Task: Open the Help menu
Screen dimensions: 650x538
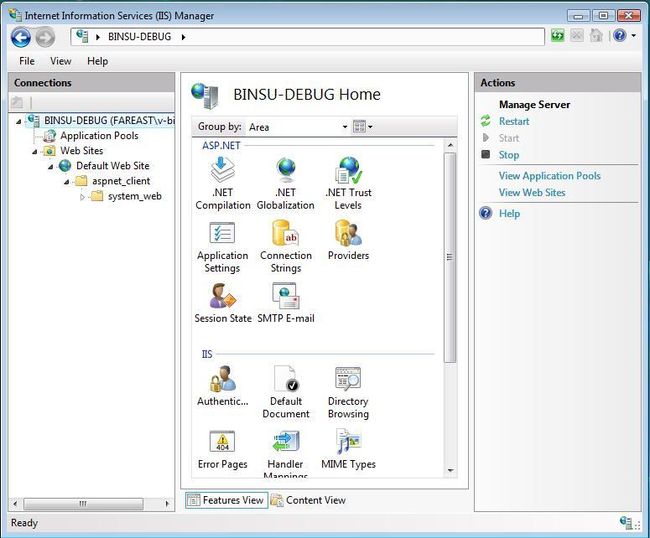Action: tap(97, 61)
